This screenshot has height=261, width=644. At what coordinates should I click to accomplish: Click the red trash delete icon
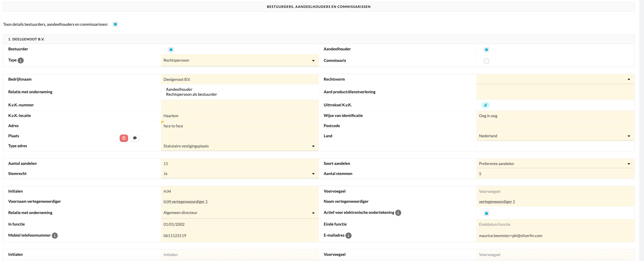tap(124, 138)
